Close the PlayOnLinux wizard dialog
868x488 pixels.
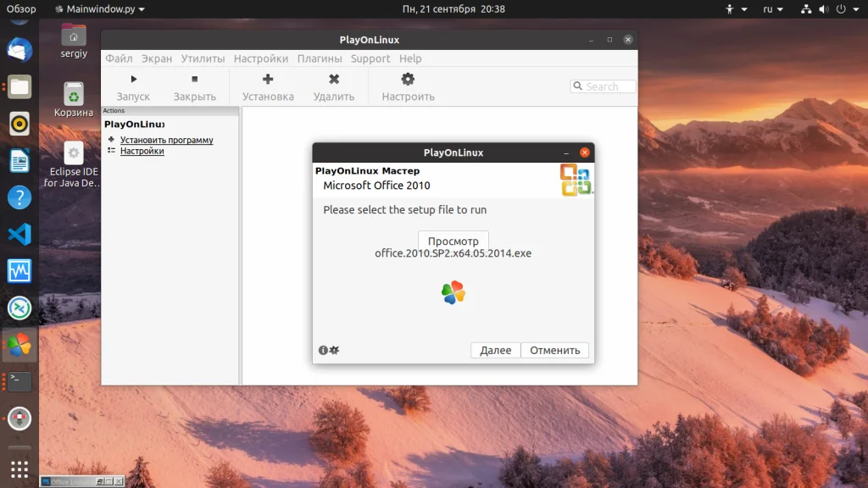(x=585, y=152)
